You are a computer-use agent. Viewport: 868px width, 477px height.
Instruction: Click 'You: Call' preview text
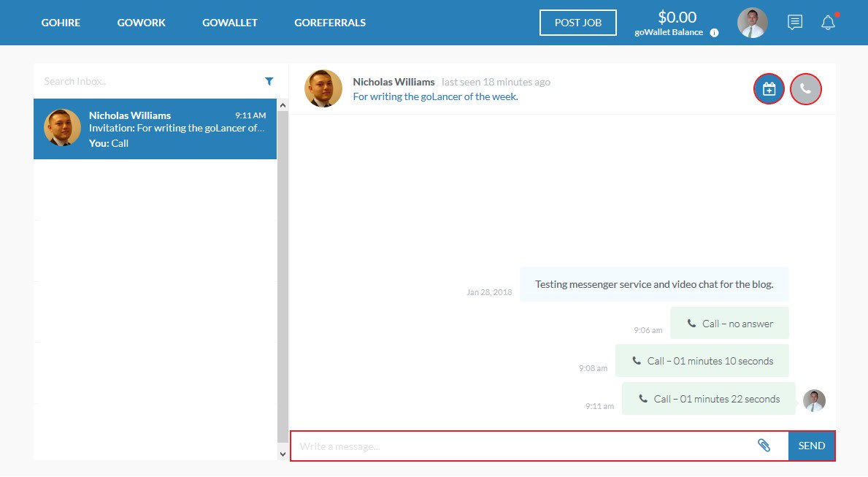click(109, 143)
